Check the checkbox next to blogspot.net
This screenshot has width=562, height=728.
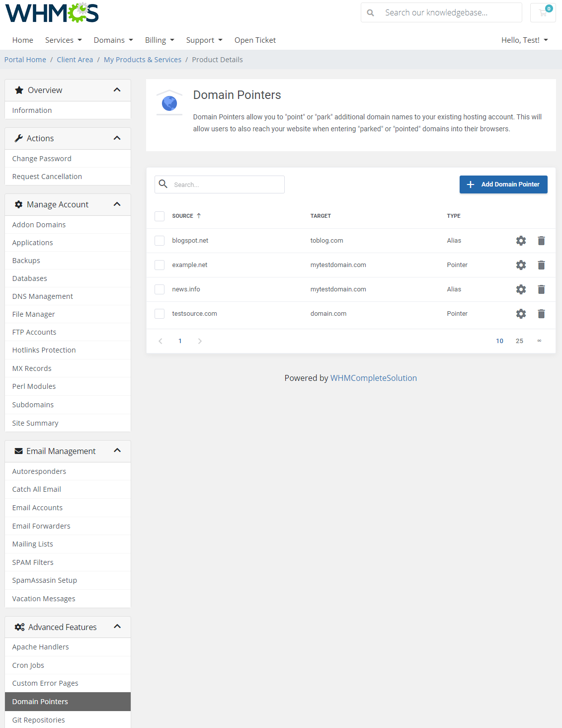tap(160, 241)
